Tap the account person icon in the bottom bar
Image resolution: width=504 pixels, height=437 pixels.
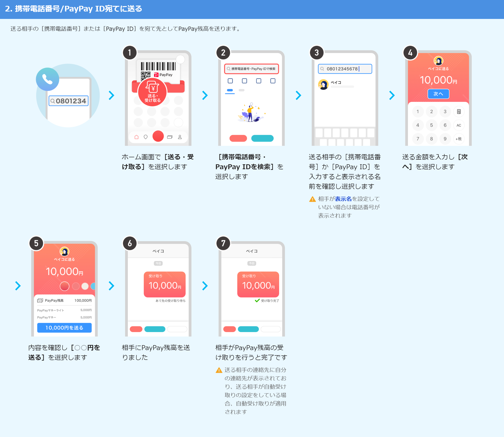pos(180,137)
